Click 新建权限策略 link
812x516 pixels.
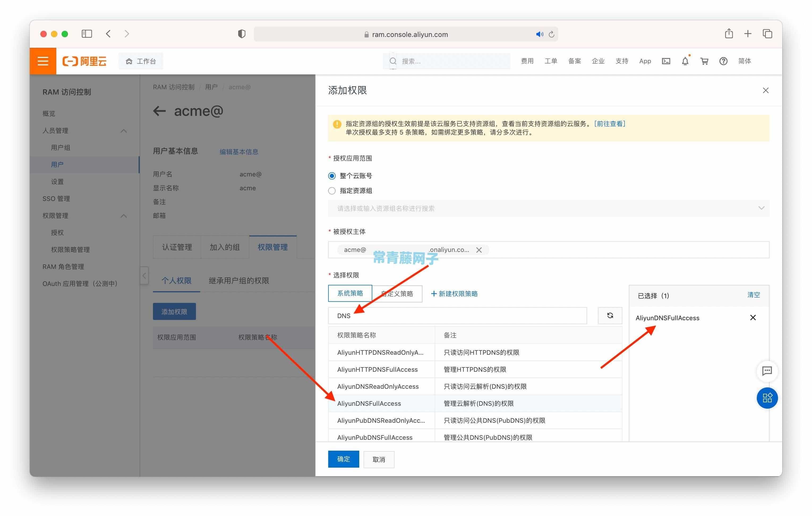pyautogui.click(x=454, y=294)
